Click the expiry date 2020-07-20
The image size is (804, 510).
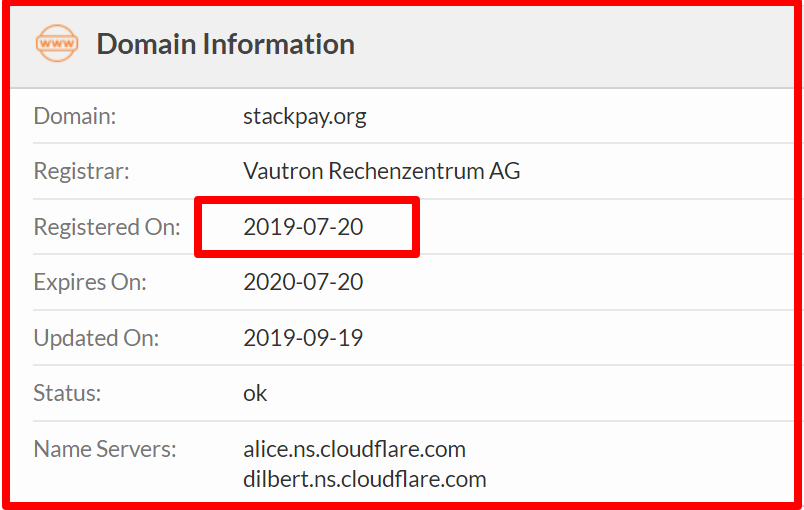point(303,282)
